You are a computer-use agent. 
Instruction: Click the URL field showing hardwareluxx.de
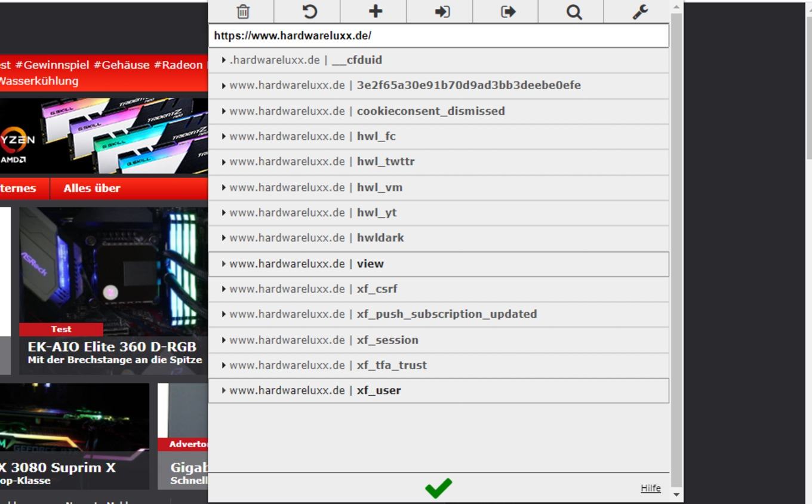click(x=439, y=36)
